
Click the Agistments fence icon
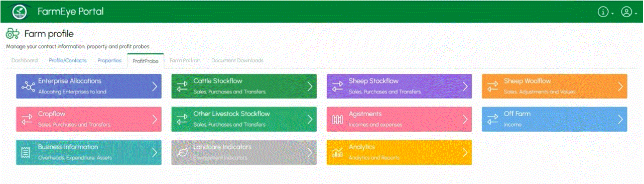click(338, 120)
